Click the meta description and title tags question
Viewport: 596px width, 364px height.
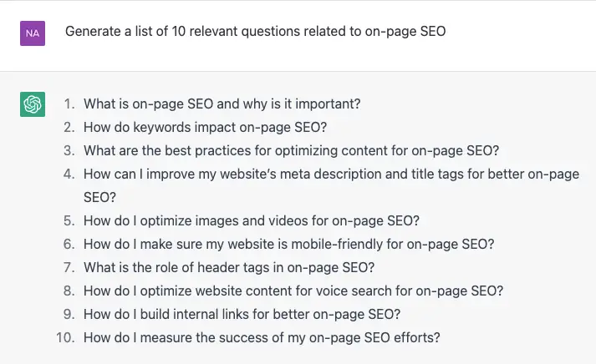(332, 185)
